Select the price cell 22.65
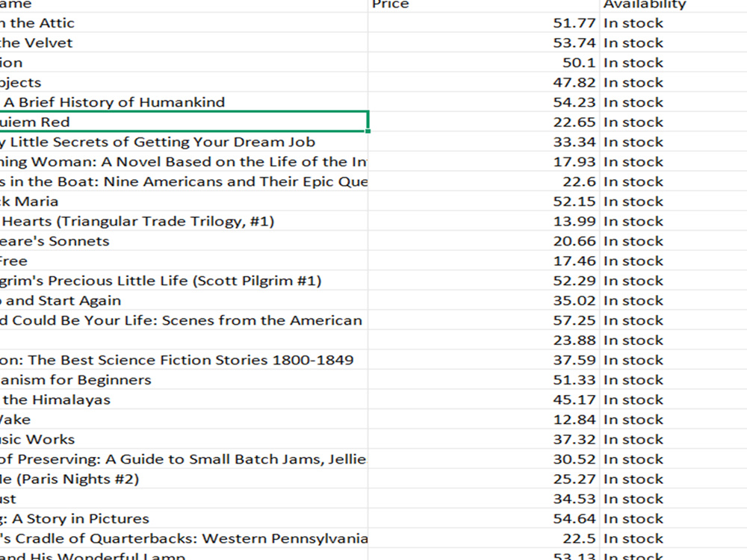This screenshot has width=747, height=560. 483,122
